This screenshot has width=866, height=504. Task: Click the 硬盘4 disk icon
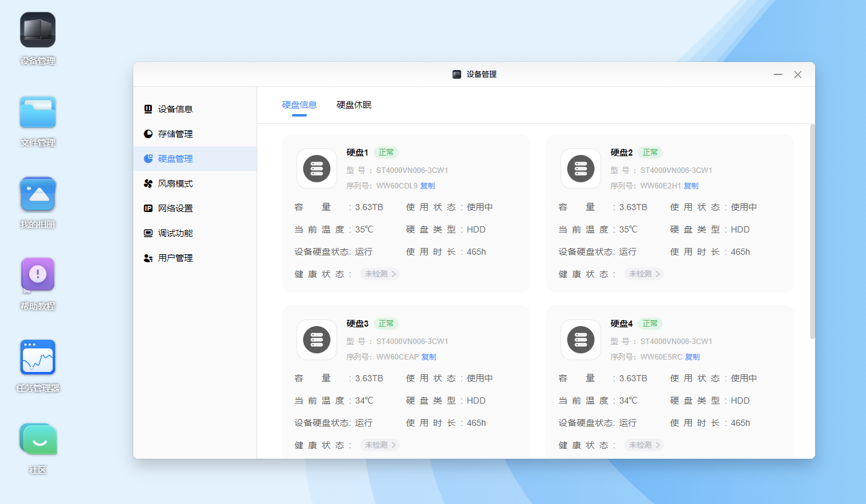pyautogui.click(x=581, y=340)
